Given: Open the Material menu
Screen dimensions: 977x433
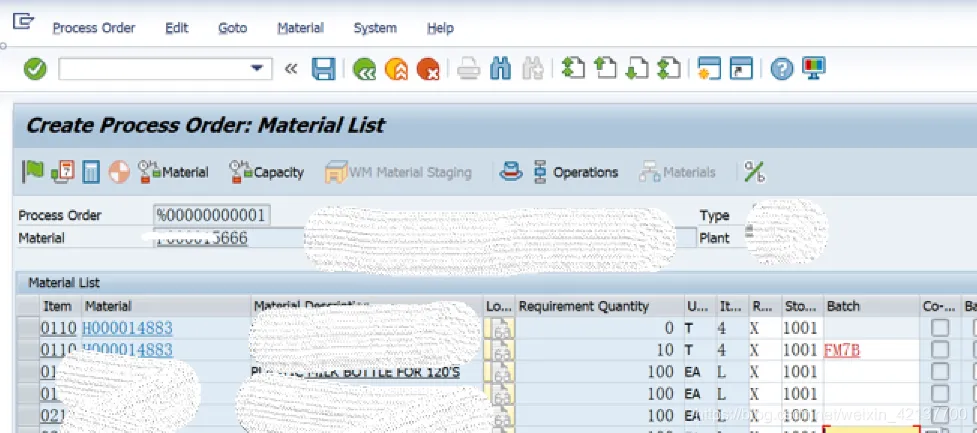Looking at the screenshot, I should pyautogui.click(x=300, y=28).
